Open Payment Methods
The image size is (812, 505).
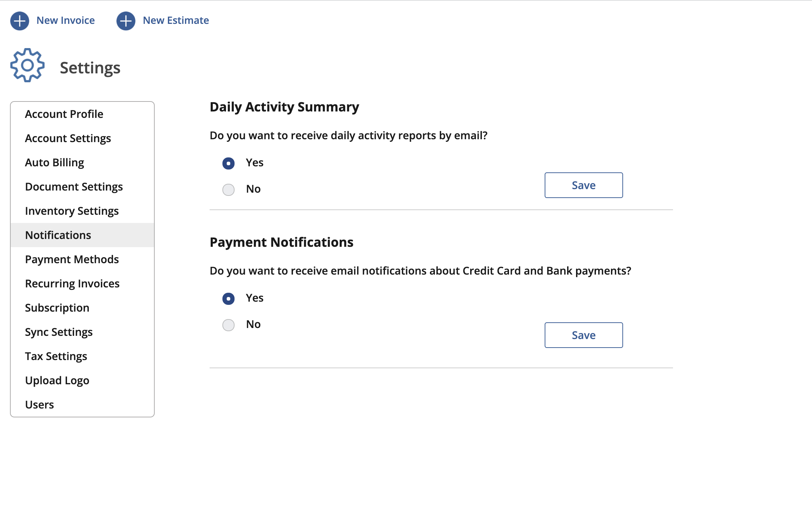72,259
